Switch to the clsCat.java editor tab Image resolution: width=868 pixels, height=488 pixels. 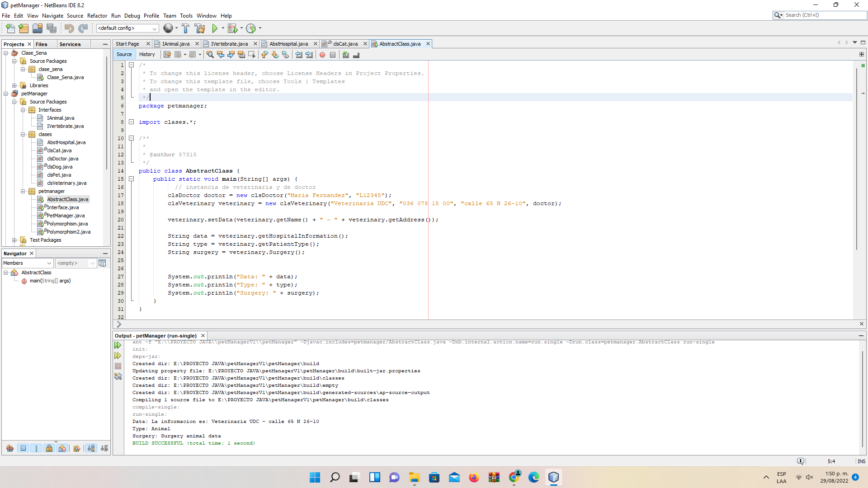(x=346, y=44)
